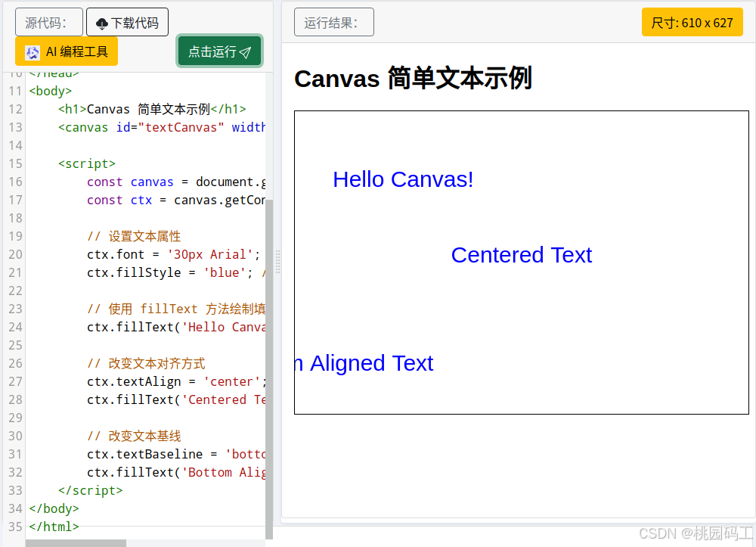Click comment '// 改变文本基线'
Viewport: 756px width, 547px height.
pos(134,436)
